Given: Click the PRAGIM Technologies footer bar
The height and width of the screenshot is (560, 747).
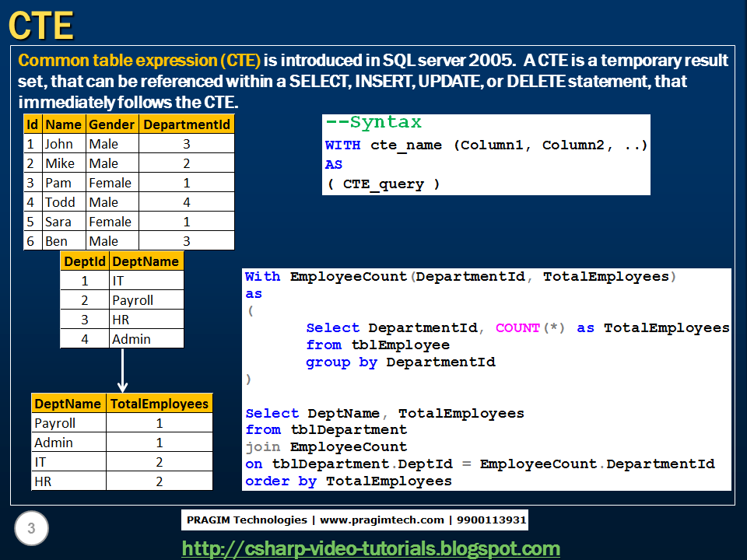Looking at the screenshot, I should click(x=355, y=520).
